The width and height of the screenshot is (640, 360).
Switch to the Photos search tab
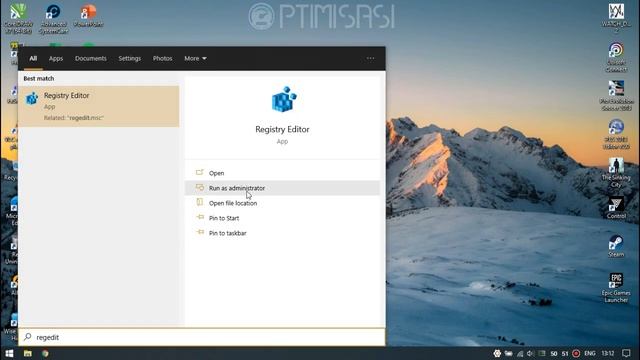point(162,58)
